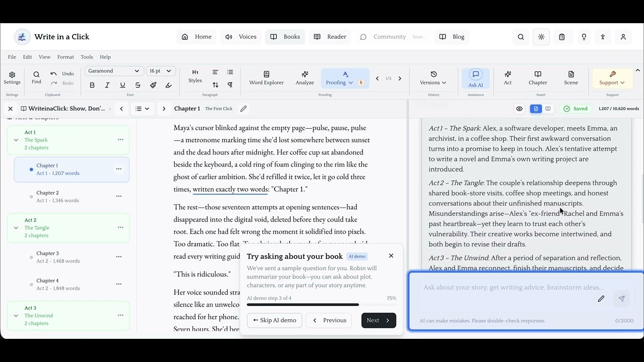Go to the Home page
644x362 pixels.
[x=197, y=37]
